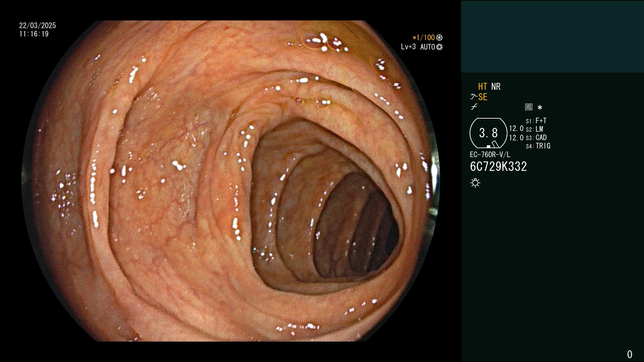Click the Lv+3 brightness level
Screen dimensions: 644x362
coord(408,47)
